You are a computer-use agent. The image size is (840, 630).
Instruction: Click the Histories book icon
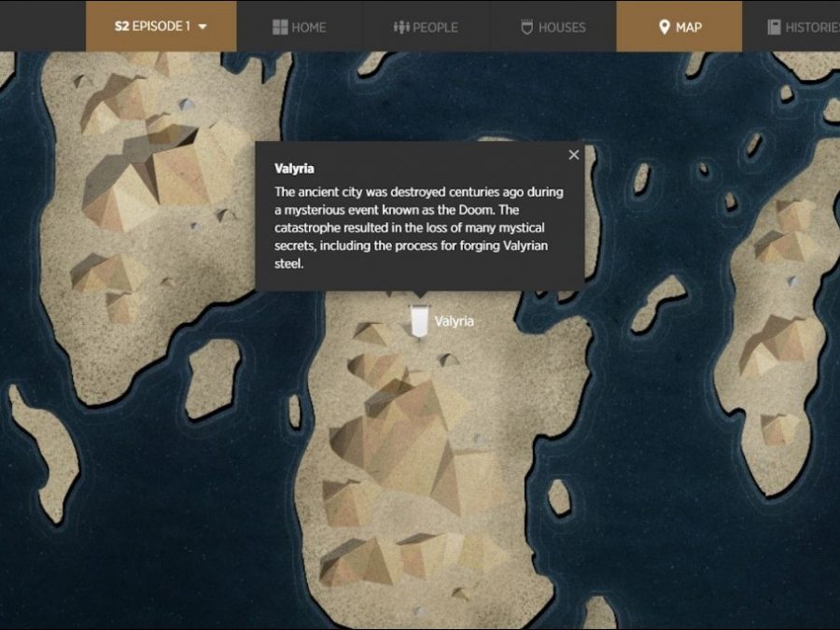pos(774,27)
